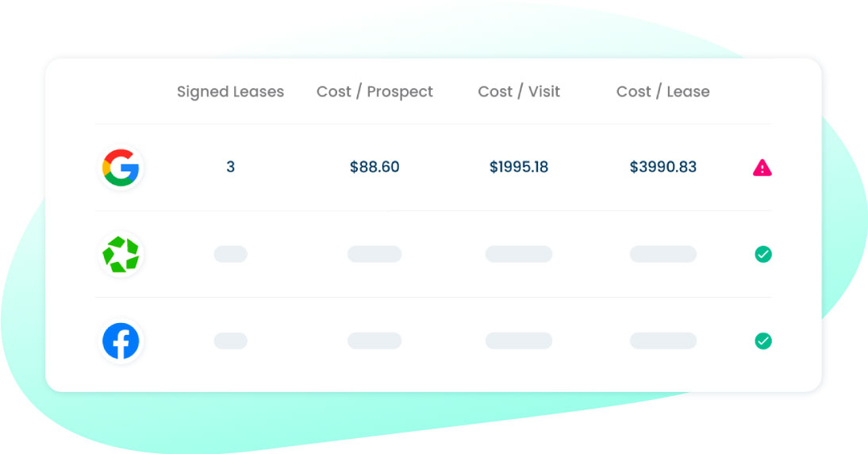868x454 pixels.
Task: Click the $88.60 cost per prospect value
Action: 374,167
